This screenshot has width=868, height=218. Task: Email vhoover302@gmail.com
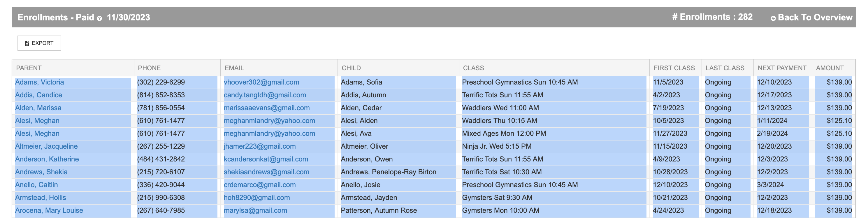pos(261,82)
